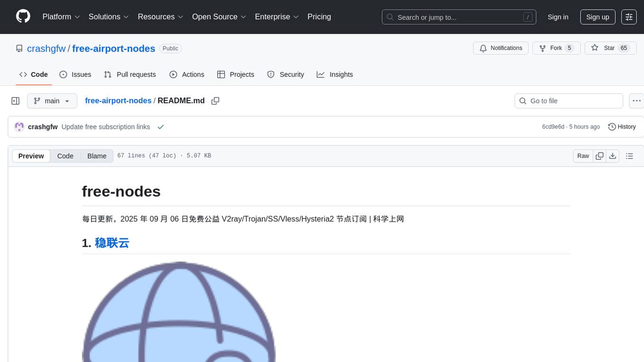Focus the Search or jump to field
The height and width of the screenshot is (362, 644).
coord(459,17)
